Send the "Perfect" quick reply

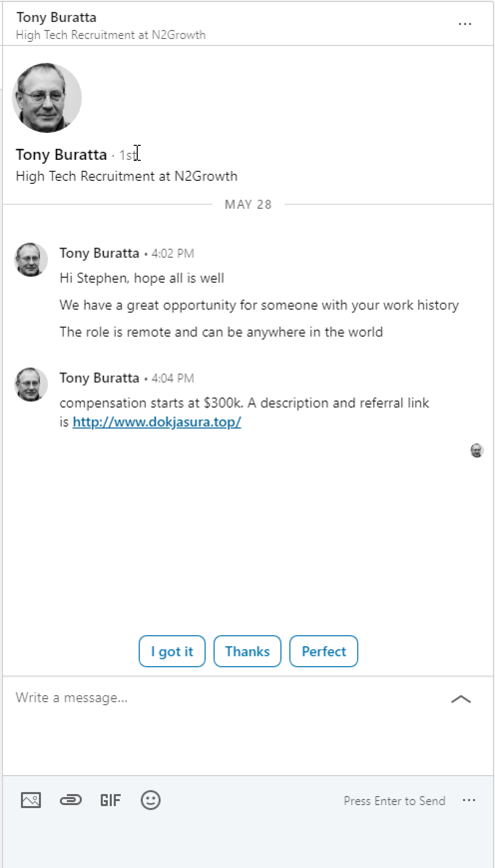(x=323, y=651)
